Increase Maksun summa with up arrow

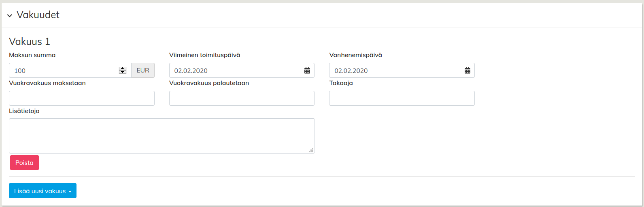[x=123, y=68]
